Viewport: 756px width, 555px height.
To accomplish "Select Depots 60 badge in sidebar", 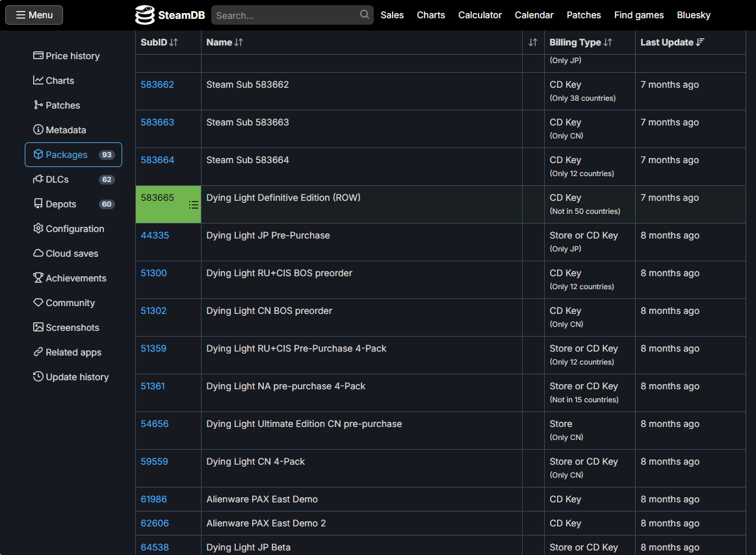I will (107, 204).
